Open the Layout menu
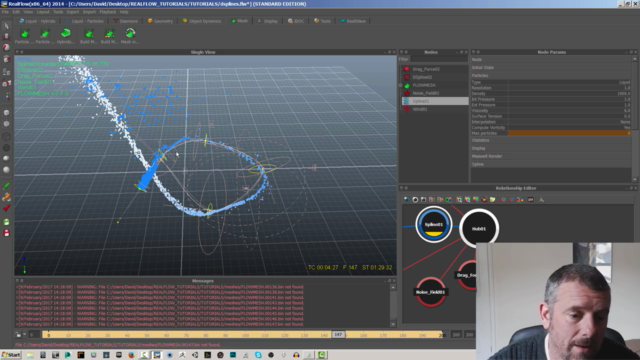640x360 pixels. [42, 12]
